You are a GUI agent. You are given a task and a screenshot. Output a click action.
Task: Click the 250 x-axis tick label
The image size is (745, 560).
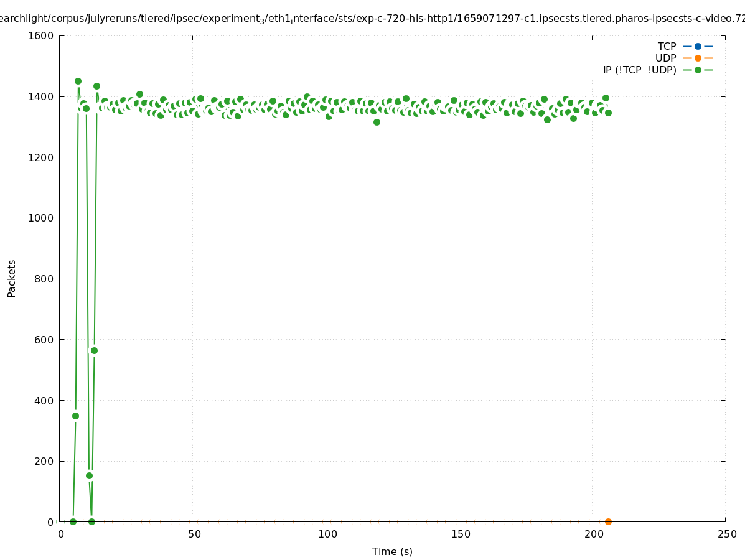tap(727, 534)
